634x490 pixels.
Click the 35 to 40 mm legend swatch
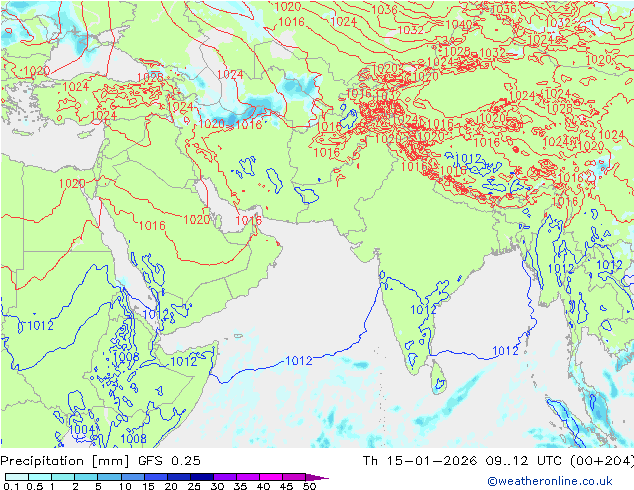pyautogui.click(x=247, y=477)
